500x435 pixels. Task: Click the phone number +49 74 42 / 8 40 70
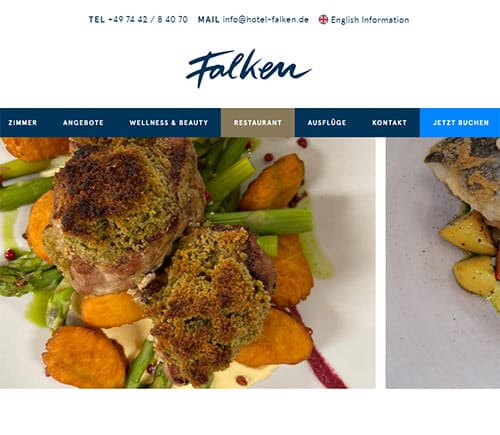point(148,19)
